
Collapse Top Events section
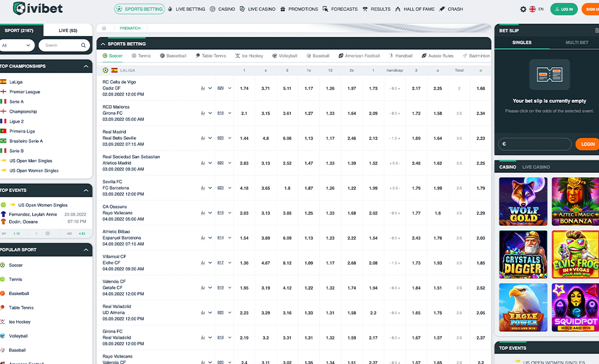coord(86,190)
